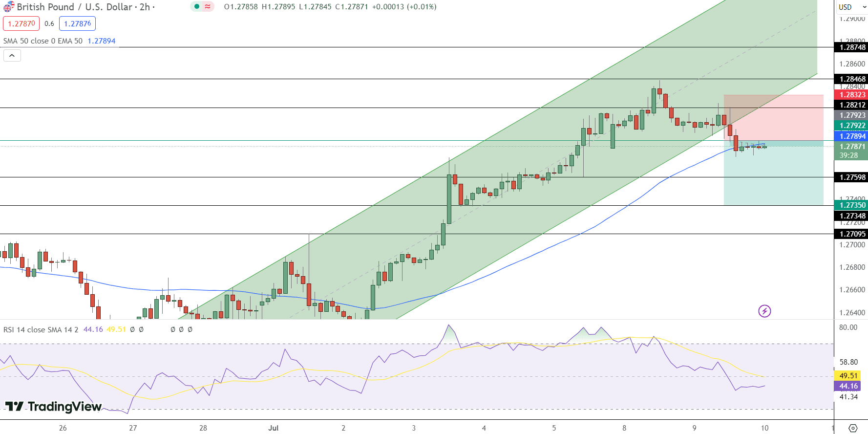The height and width of the screenshot is (434, 868).
Task: Click the 80.00 RSI scale label
Action: point(848,327)
